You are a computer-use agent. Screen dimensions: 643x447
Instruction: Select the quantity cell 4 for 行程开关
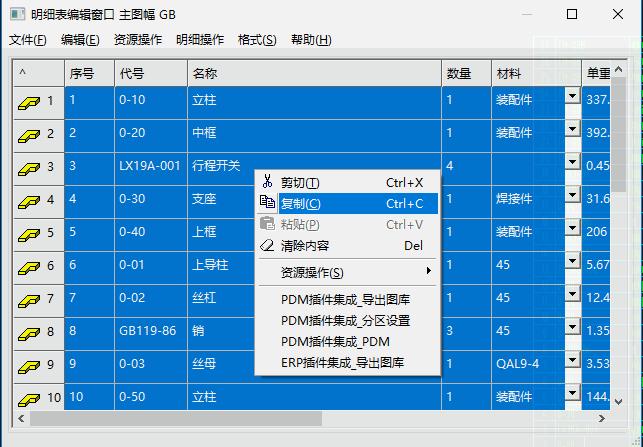tap(467, 169)
